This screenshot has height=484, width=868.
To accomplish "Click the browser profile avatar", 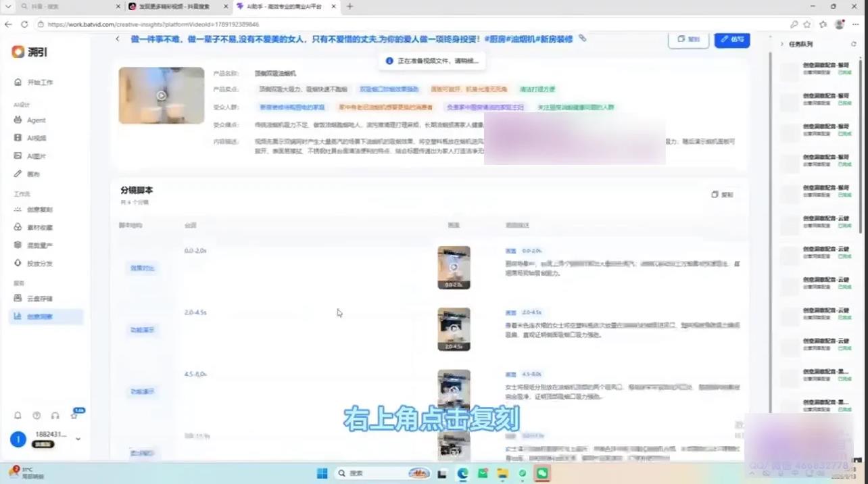I will coord(840,24).
